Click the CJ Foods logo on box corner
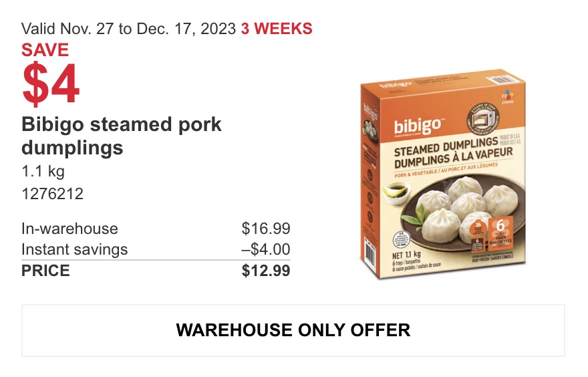588x377 pixels. click(507, 97)
